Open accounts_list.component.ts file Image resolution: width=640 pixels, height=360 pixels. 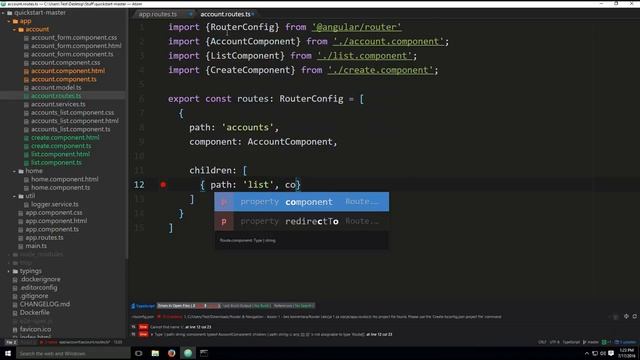(x=71, y=129)
